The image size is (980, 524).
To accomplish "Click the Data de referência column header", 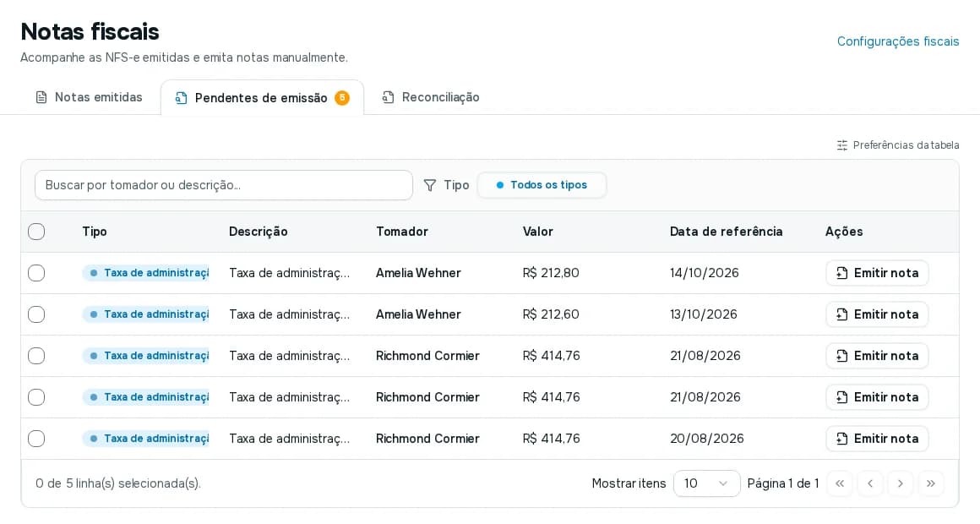I will 727,232.
